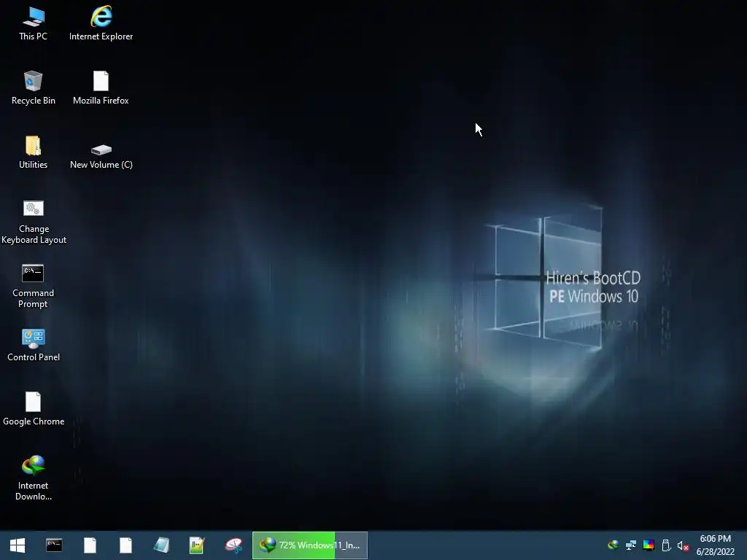Click the blue notebook icon in the taskbar
Image resolution: width=747 pixels, height=560 pixels.
[161, 545]
